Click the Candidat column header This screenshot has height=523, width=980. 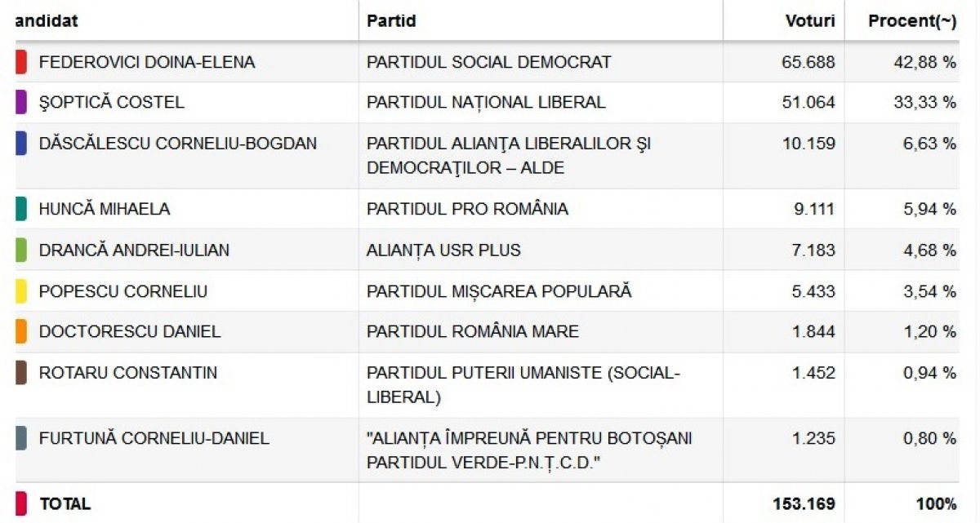(47, 21)
